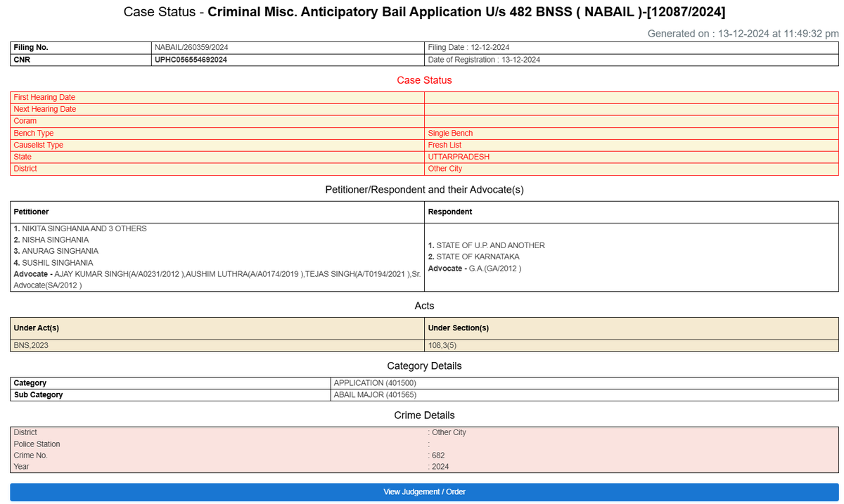Click Date of Registration 13-12-2024 cell
Image resolution: width=844 pixels, height=504 pixels.
click(x=632, y=60)
